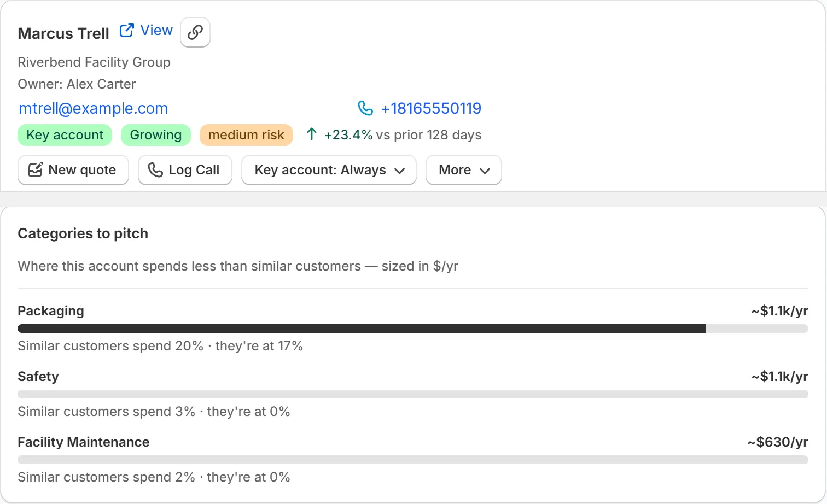The image size is (827, 504).
Task: Click Riverbend Facility Group text
Action: (94, 62)
